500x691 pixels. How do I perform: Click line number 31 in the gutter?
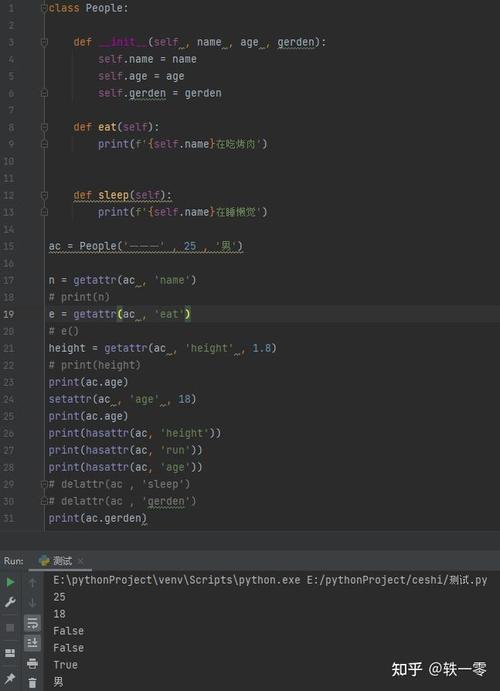pyautogui.click(x=9, y=518)
